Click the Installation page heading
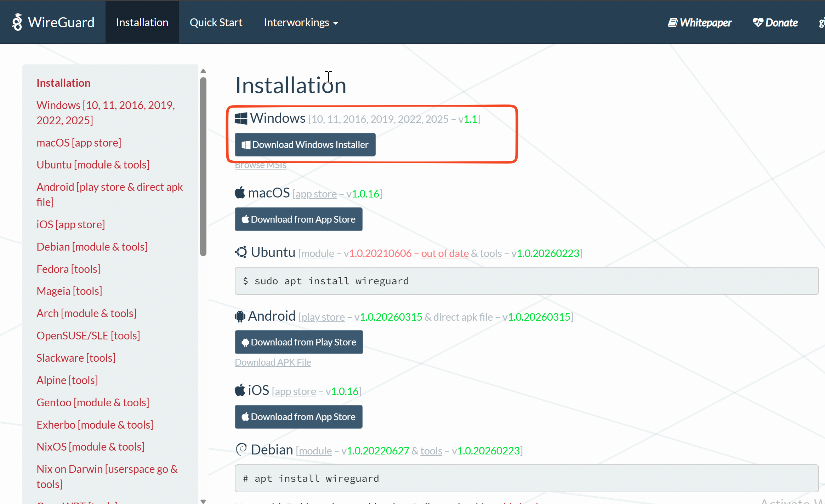This screenshot has height=504, width=825. click(x=291, y=85)
